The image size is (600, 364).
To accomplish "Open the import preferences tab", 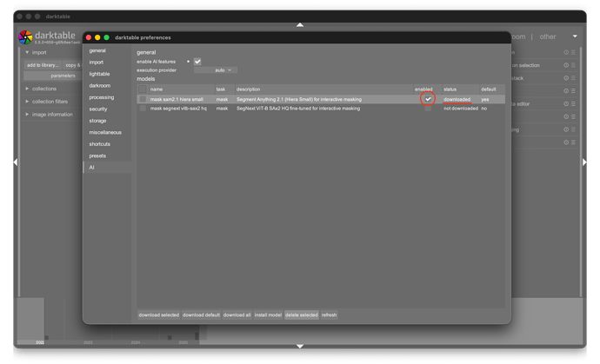I will pyautogui.click(x=96, y=62).
